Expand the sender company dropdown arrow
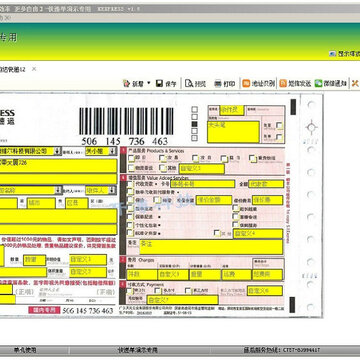Image resolution: width=360 pixels, height=360 pixels. [x=57, y=151]
